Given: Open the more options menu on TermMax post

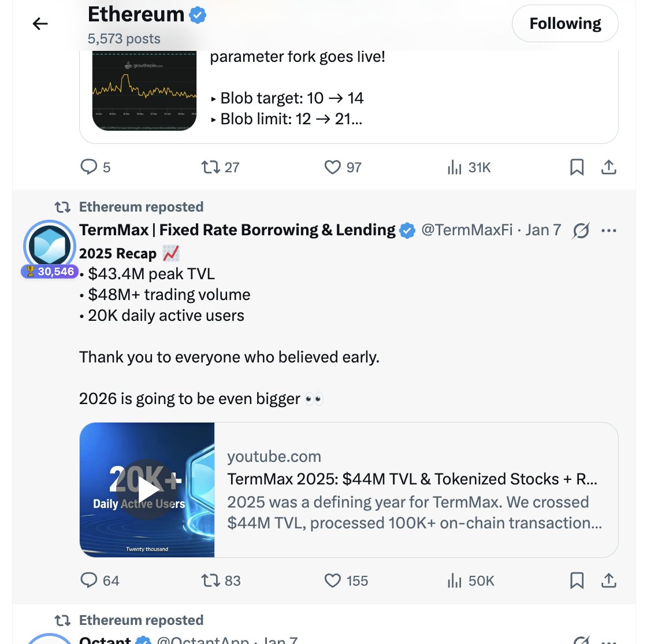Looking at the screenshot, I should 609,231.
